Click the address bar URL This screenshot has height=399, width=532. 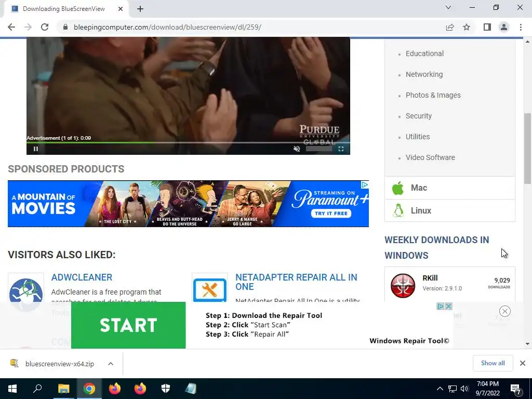[x=168, y=27]
